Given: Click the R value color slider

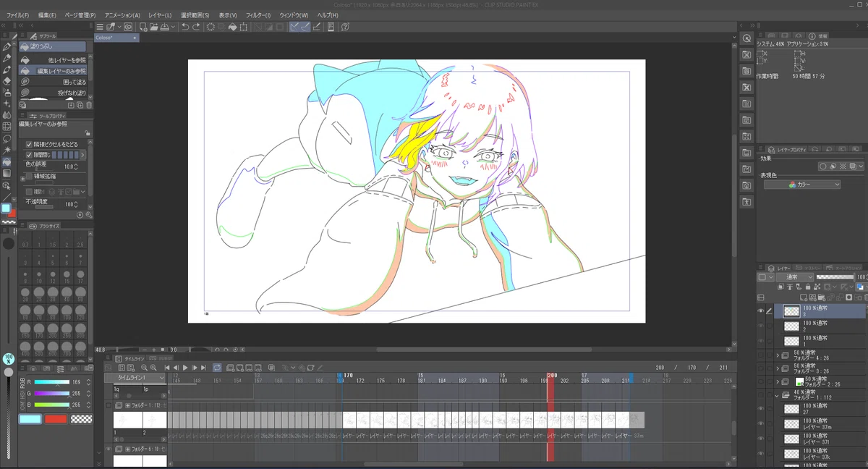Looking at the screenshot, I should point(51,382).
